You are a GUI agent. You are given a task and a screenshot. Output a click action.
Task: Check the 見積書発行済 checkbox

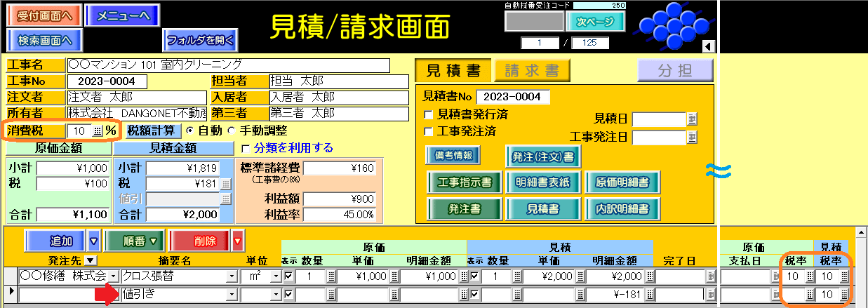[429, 114]
